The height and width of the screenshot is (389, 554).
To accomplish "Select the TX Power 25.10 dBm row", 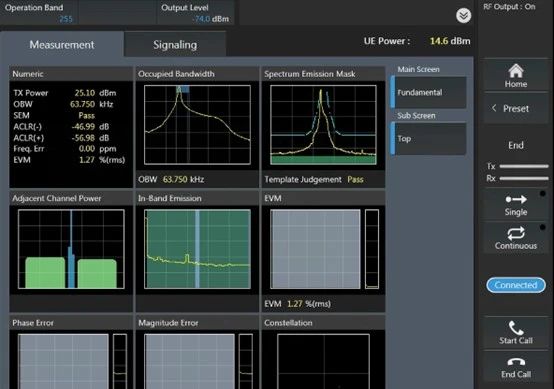I will [65, 93].
